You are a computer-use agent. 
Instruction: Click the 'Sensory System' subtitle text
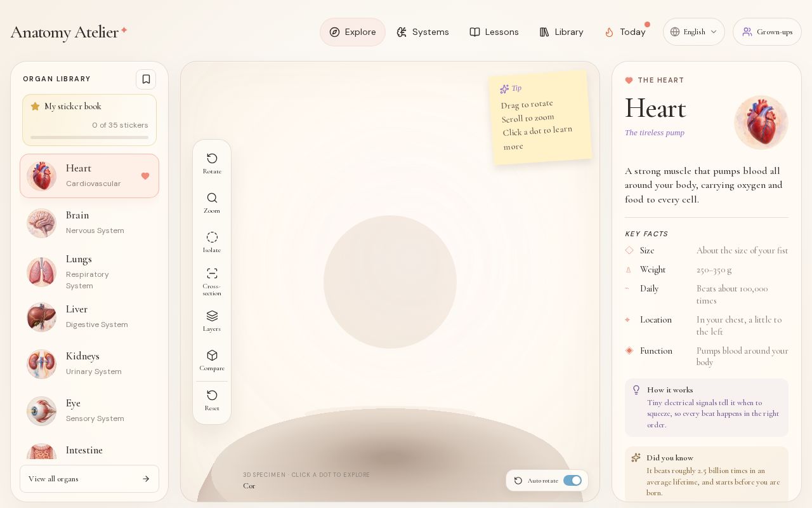pos(95,418)
